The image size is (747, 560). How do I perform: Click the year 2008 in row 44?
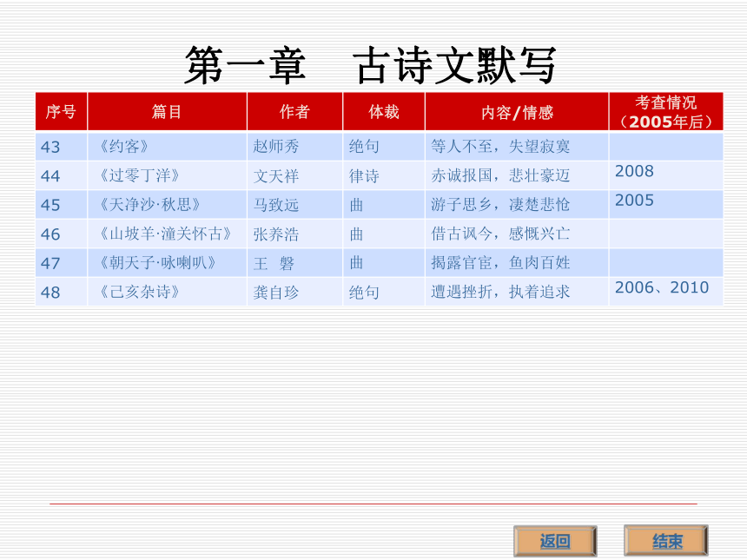(634, 171)
